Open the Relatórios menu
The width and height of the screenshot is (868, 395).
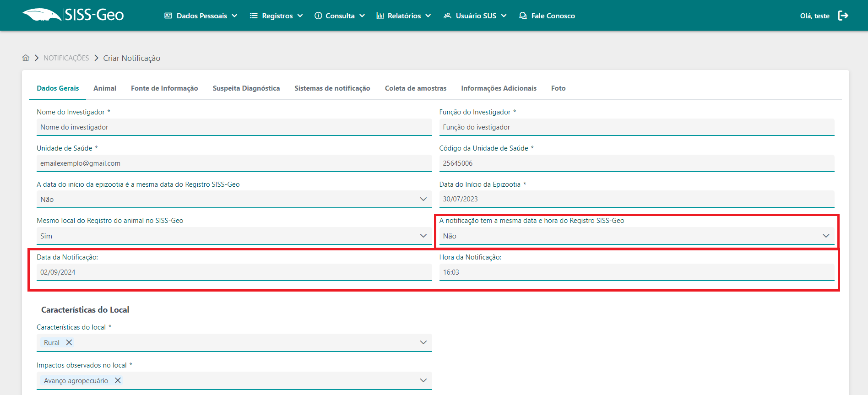(x=404, y=16)
